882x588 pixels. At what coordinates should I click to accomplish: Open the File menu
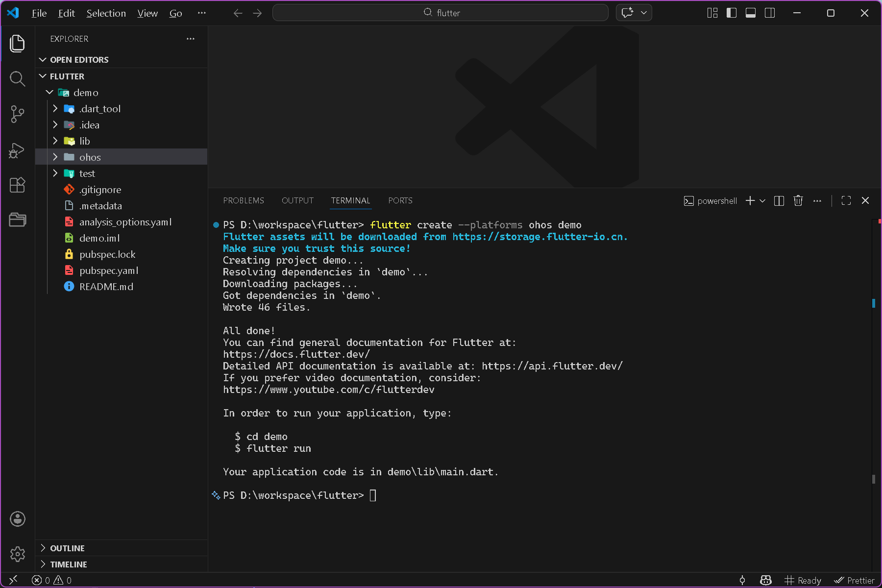(x=39, y=13)
